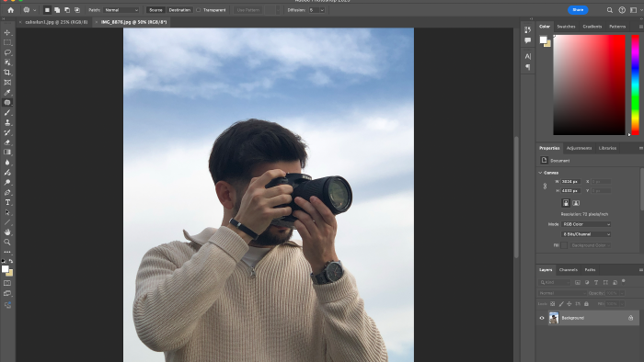Select the Line shape tool
644x362 pixels.
7,222
